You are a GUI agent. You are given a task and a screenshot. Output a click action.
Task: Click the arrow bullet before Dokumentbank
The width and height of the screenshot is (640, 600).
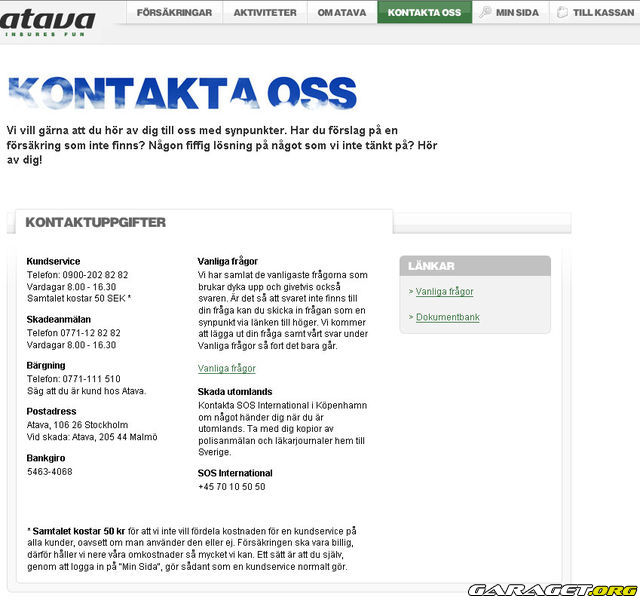point(411,317)
